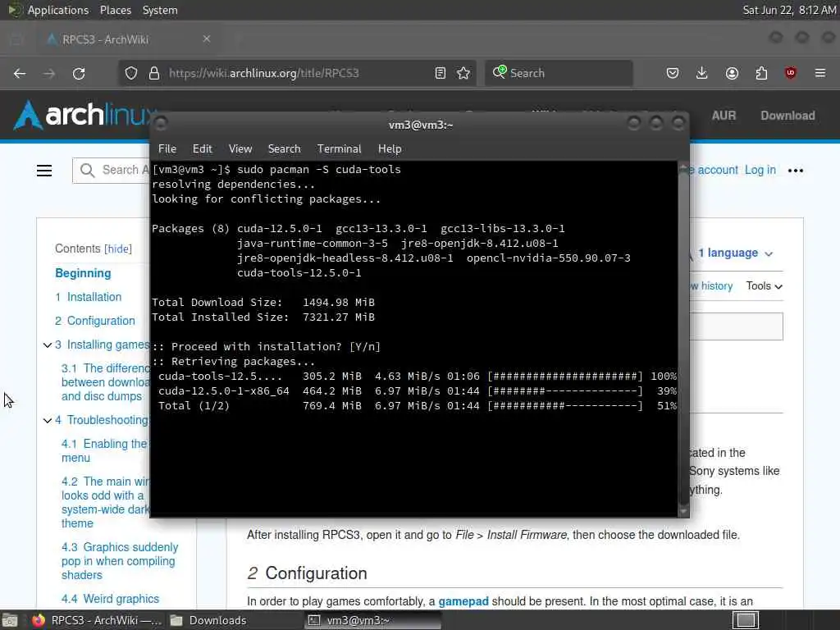Open the terminal File menu
The height and width of the screenshot is (630, 840).
(167, 149)
